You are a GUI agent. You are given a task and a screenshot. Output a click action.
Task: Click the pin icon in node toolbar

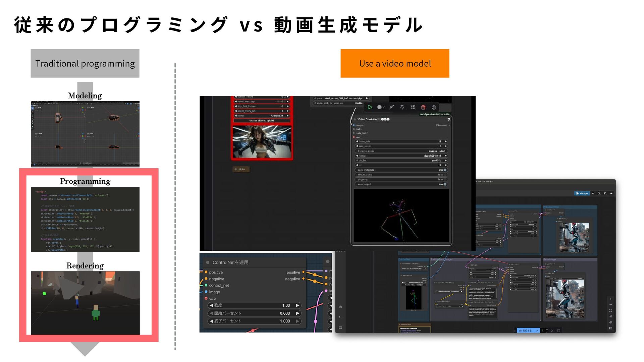pyautogui.click(x=402, y=107)
